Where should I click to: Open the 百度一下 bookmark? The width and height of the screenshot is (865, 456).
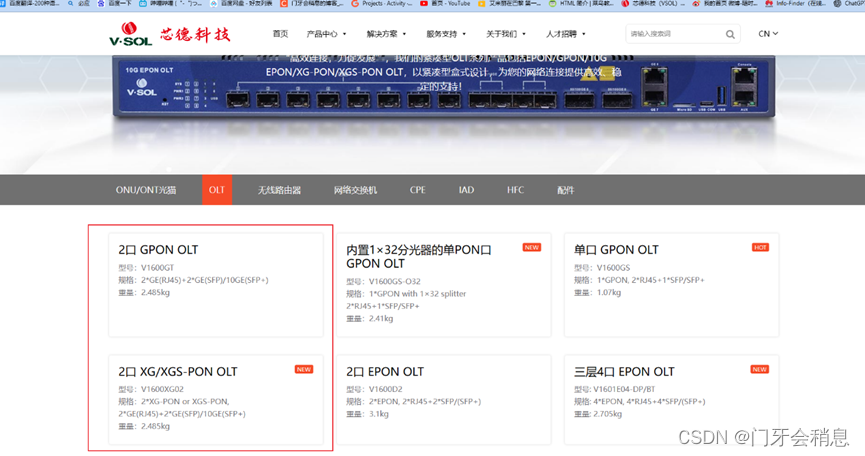[x=114, y=3]
